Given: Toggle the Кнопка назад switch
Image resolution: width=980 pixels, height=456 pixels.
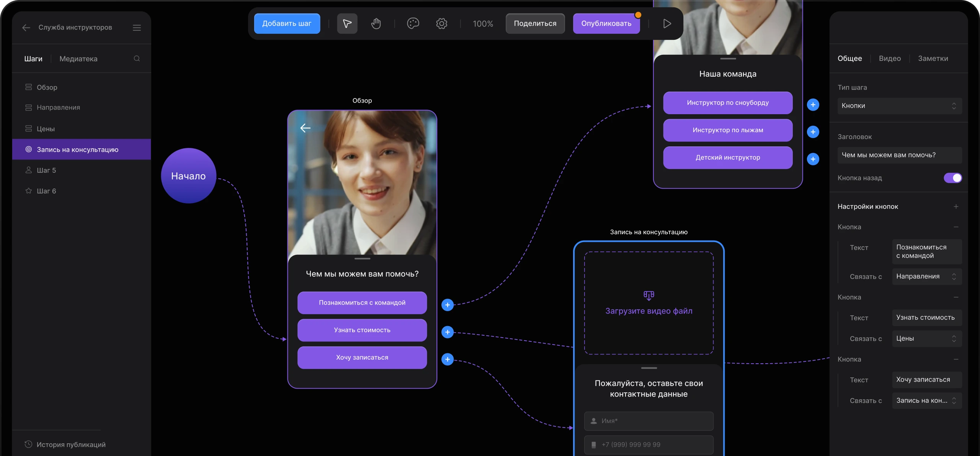Looking at the screenshot, I should 952,178.
